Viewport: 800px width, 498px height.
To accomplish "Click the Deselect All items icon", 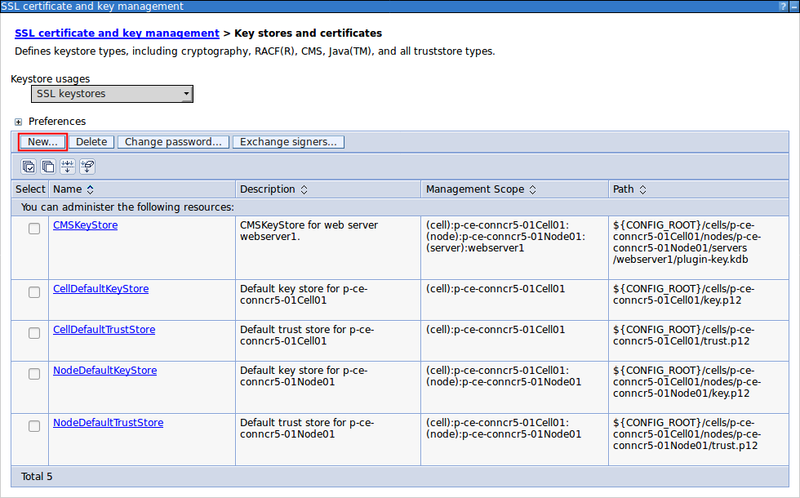I will tap(48, 166).
